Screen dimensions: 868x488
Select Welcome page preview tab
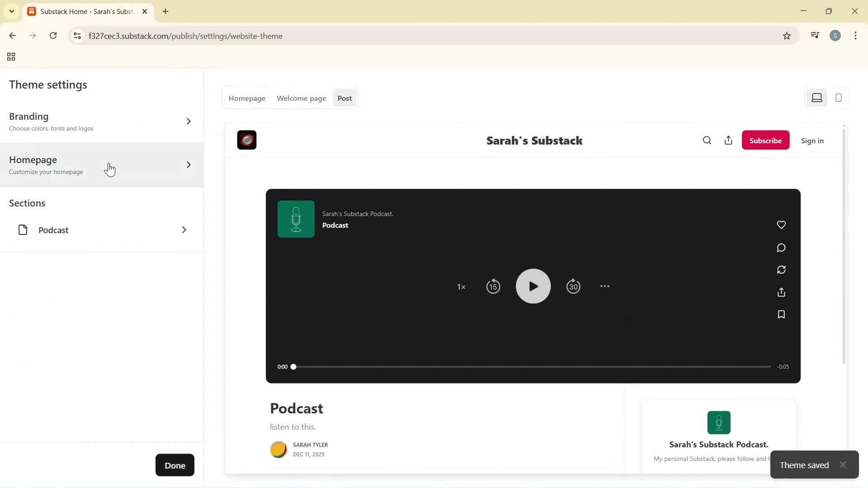pos(301,99)
